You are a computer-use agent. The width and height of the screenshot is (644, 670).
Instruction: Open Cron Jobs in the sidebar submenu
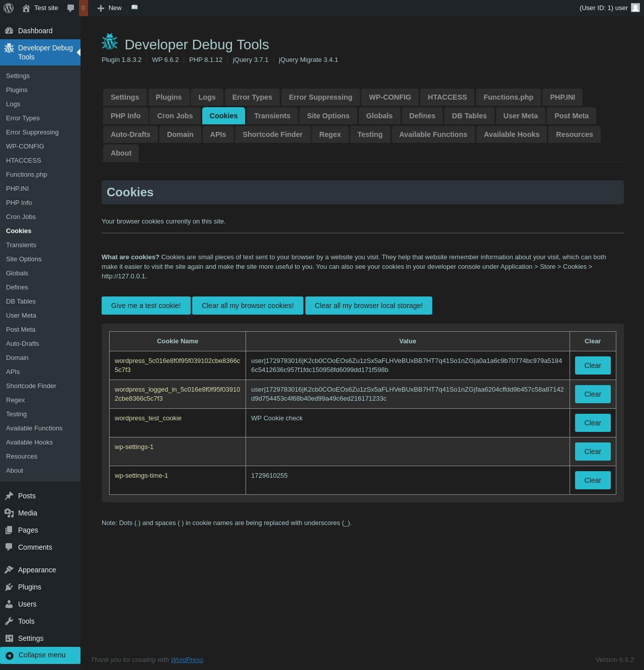tap(21, 217)
